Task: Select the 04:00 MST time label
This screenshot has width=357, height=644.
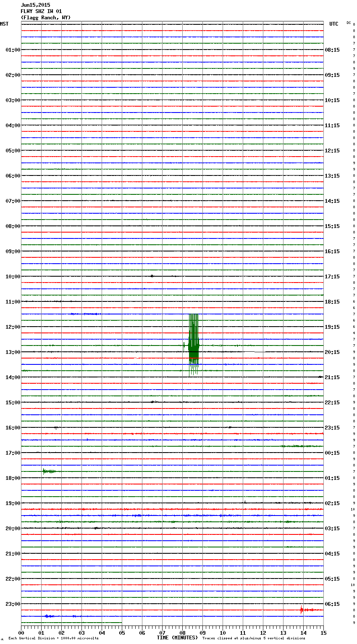Action: (x=13, y=126)
